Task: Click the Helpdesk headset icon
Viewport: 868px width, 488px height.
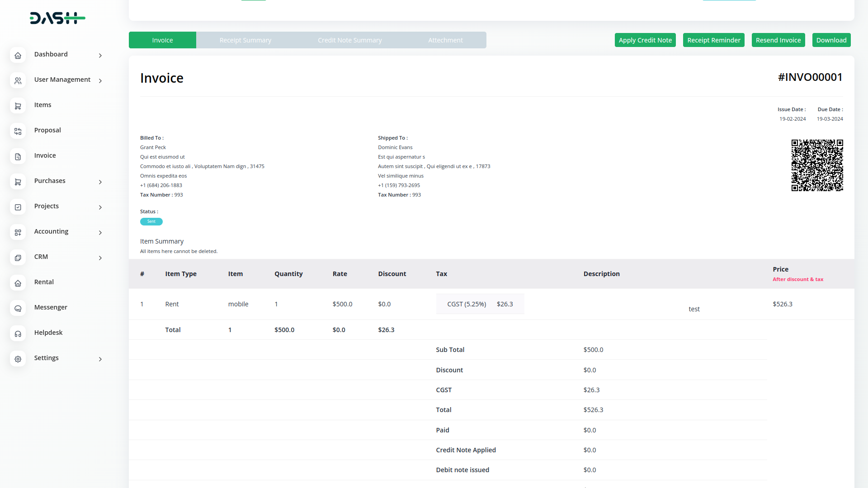Action: (18, 333)
